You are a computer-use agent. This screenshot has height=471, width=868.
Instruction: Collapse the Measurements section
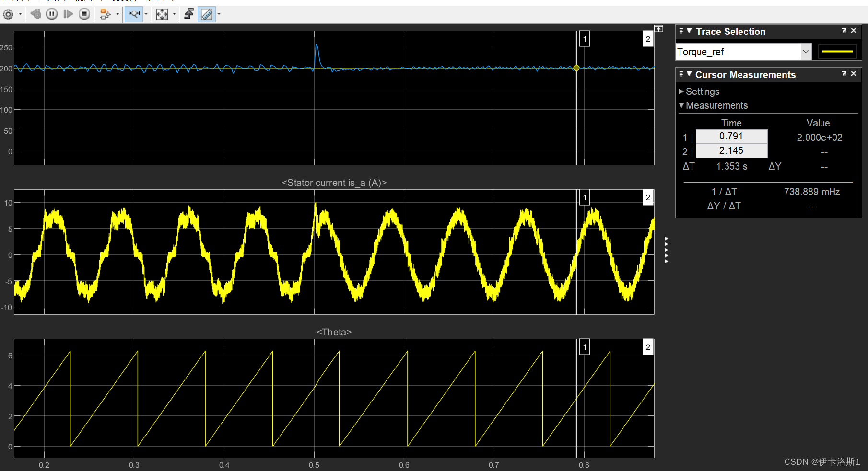(682, 105)
